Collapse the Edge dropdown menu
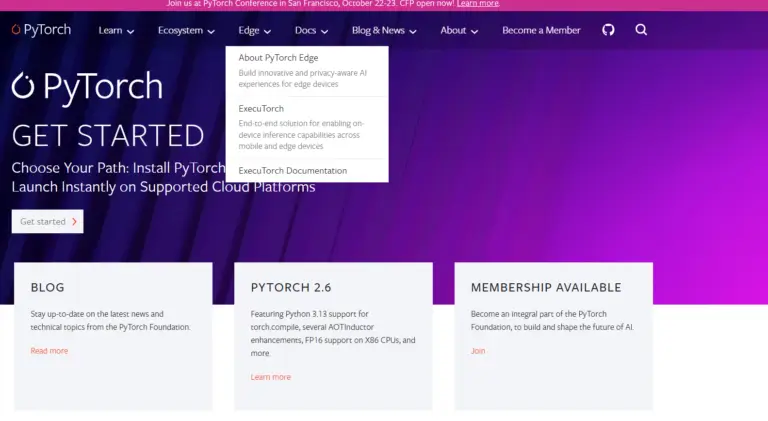Image resolution: width=768 pixels, height=421 pixels. click(254, 30)
